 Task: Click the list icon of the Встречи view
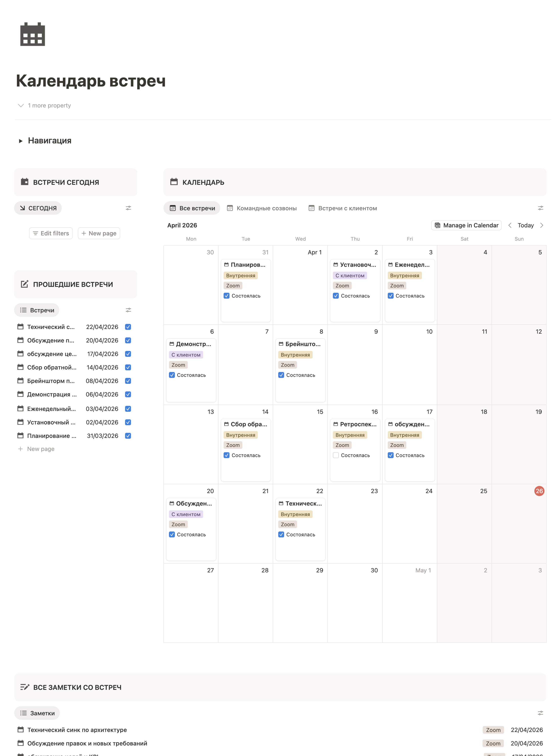coord(23,310)
